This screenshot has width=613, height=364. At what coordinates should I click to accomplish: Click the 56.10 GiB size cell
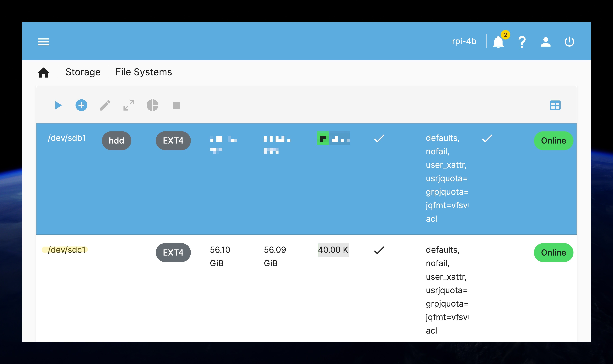(x=220, y=256)
